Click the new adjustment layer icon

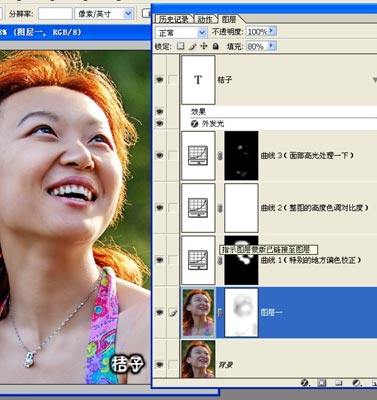click(356, 383)
